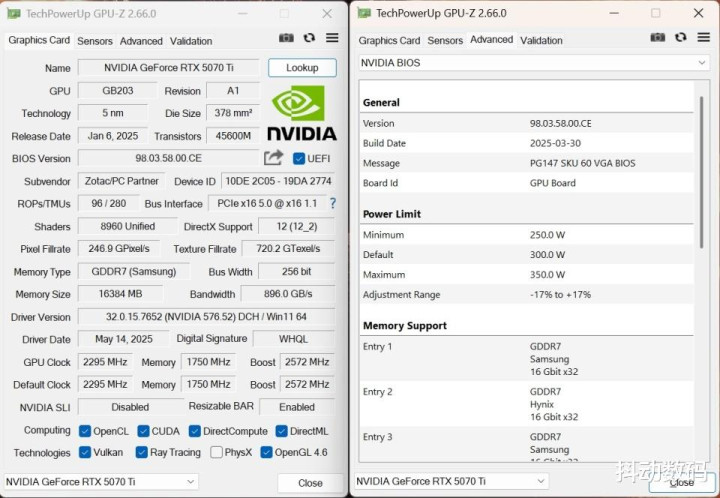Click Close button in right GPU-Z window

(681, 482)
